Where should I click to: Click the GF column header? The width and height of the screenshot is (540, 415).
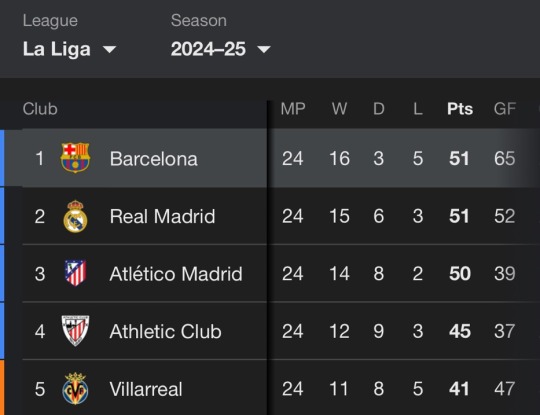click(x=505, y=109)
